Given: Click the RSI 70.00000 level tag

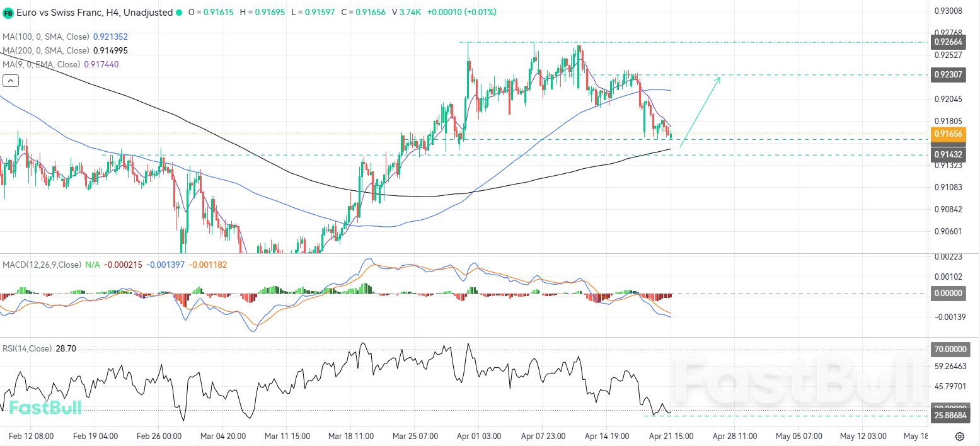Looking at the screenshot, I should [x=949, y=349].
